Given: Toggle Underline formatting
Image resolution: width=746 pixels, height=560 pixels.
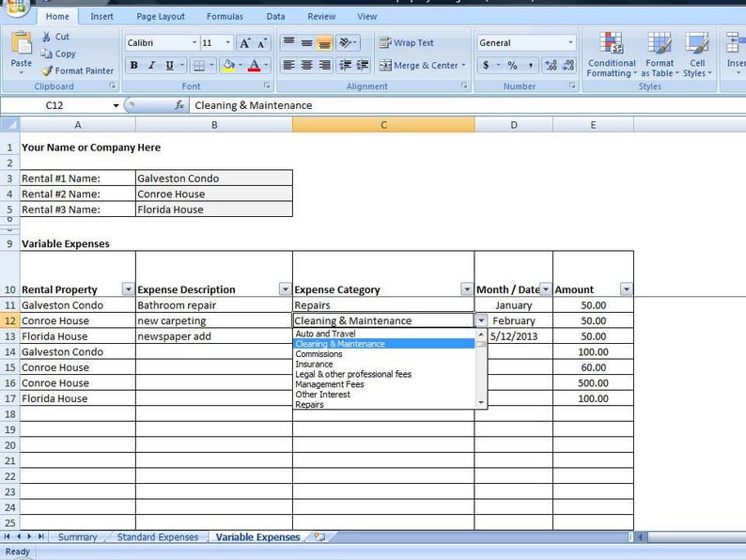Looking at the screenshot, I should tap(170, 65).
